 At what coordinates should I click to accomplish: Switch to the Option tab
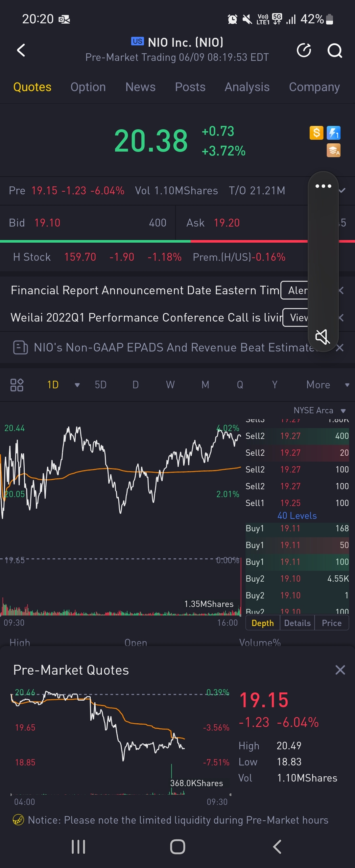(x=88, y=87)
